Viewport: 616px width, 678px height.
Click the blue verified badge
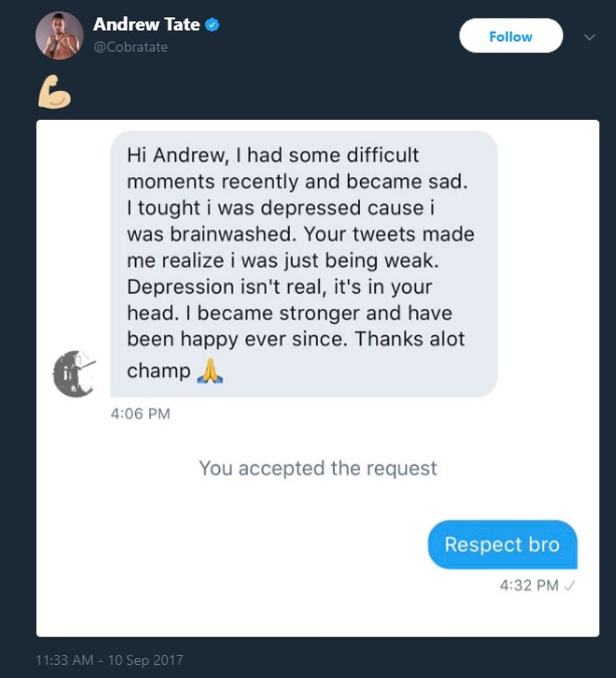pyautogui.click(x=213, y=25)
